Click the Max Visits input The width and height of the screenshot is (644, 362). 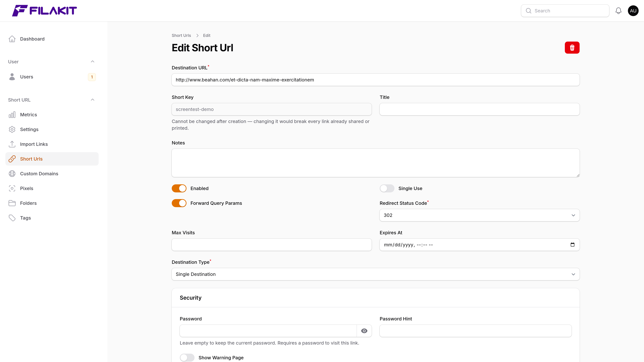click(271, 245)
